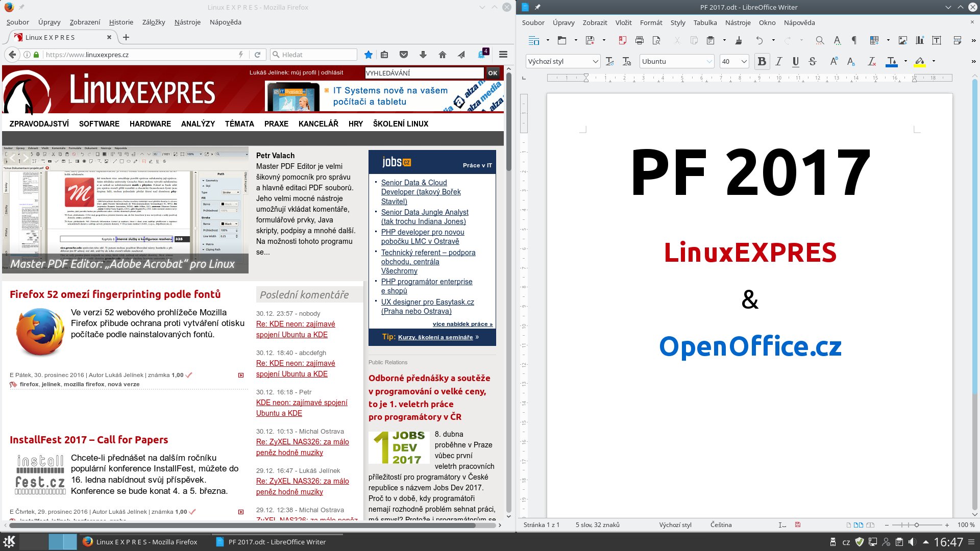Screen dimensions: 980x551
Task: Switch to single-page view in status bar
Action: coord(849,524)
